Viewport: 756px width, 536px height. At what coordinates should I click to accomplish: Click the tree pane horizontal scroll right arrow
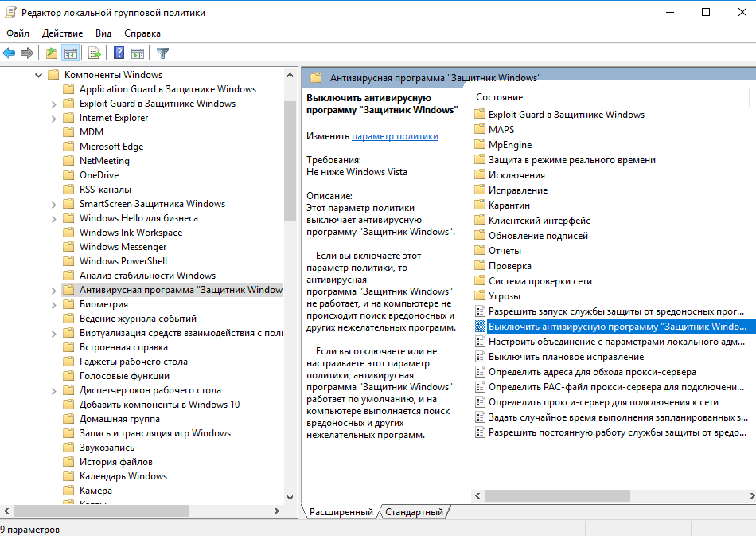[277, 511]
